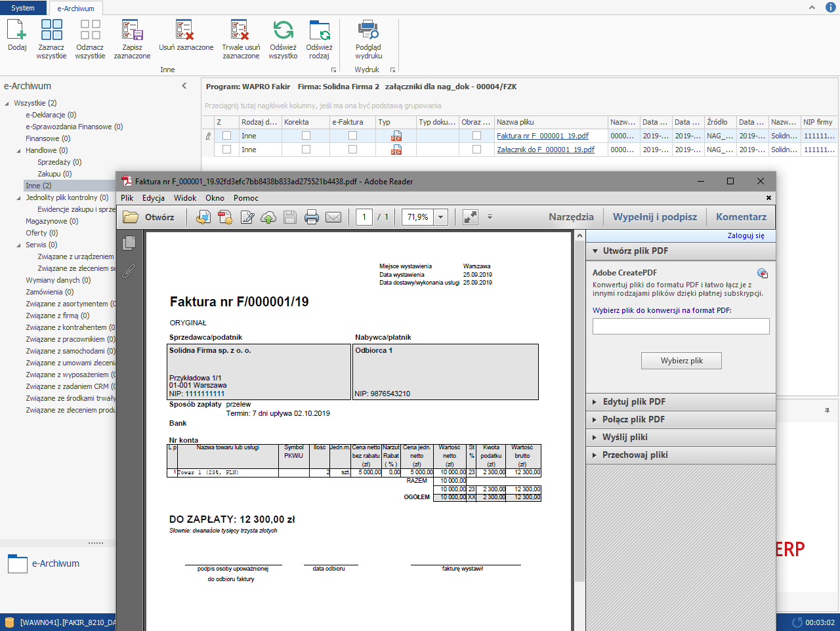Click the save diskette icon in Adobe Reader

click(x=290, y=217)
